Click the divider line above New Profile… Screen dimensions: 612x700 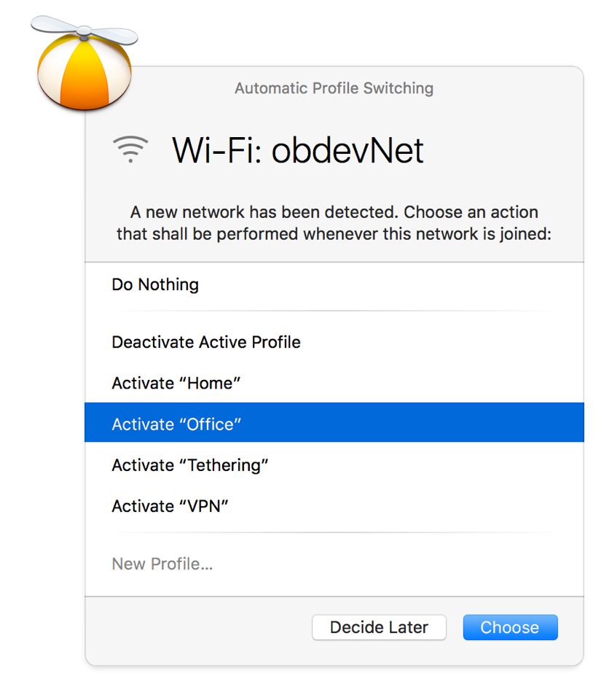click(334, 532)
